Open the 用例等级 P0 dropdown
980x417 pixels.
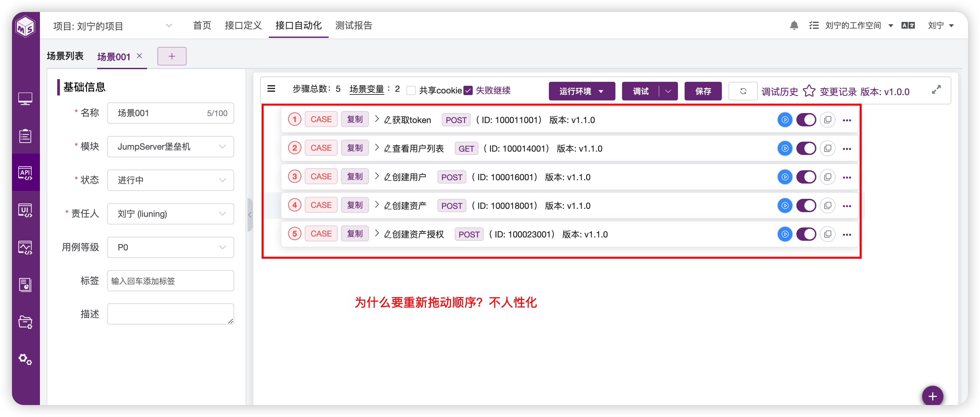pyautogui.click(x=222, y=247)
